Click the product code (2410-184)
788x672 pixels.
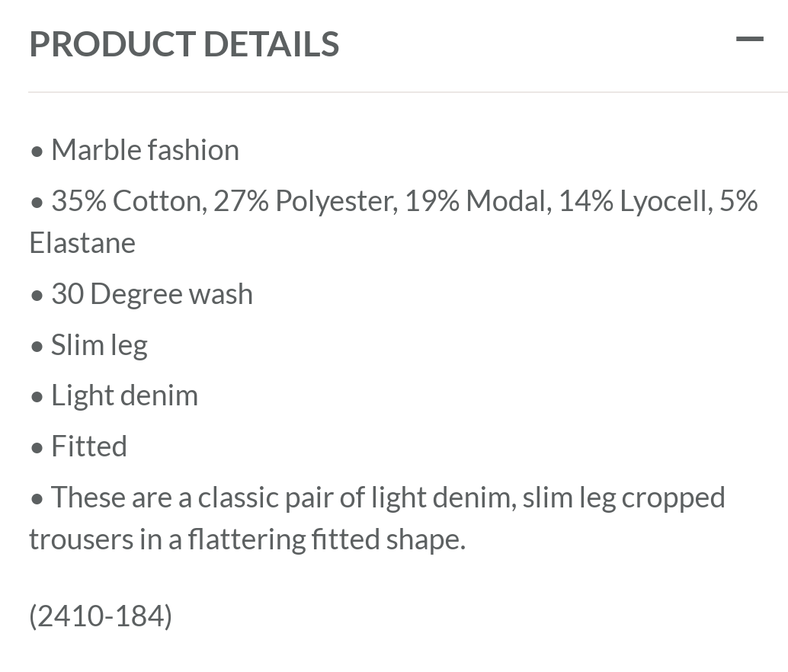pyautogui.click(x=100, y=615)
